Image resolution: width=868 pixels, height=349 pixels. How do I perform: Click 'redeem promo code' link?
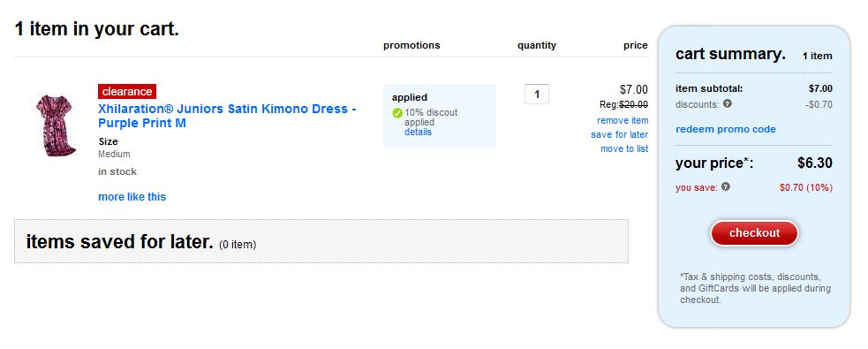point(726,129)
